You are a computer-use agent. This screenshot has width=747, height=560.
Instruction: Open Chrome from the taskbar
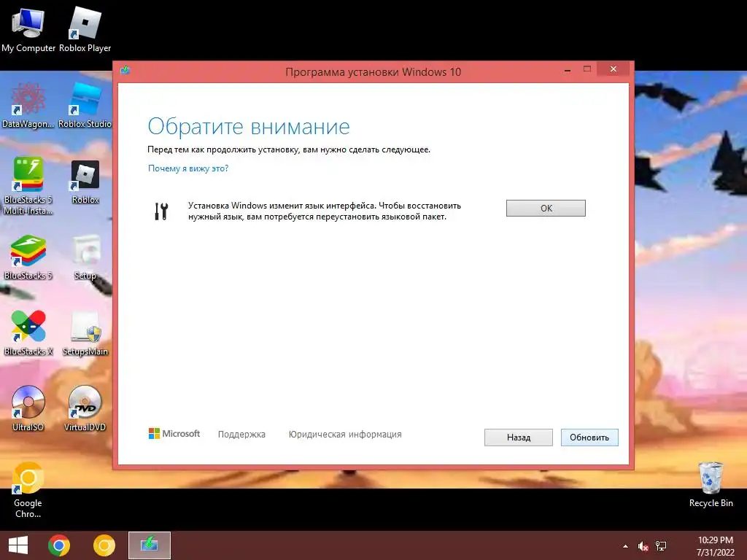59,545
